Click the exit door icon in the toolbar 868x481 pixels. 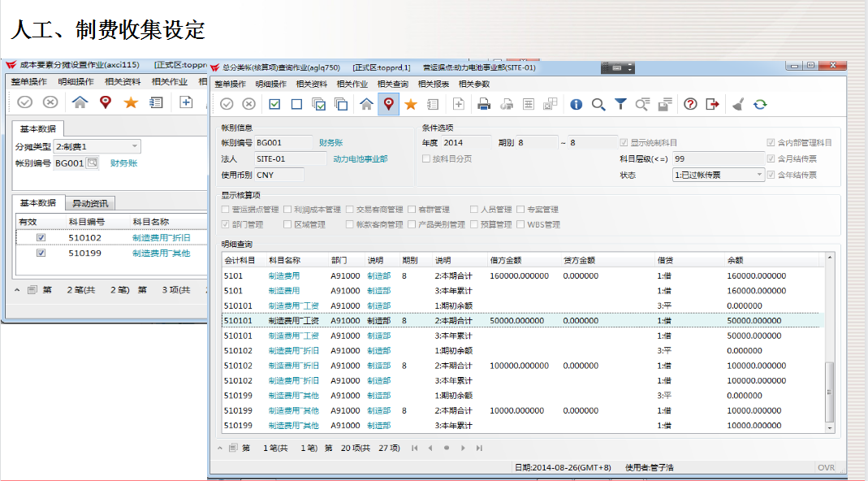point(712,104)
